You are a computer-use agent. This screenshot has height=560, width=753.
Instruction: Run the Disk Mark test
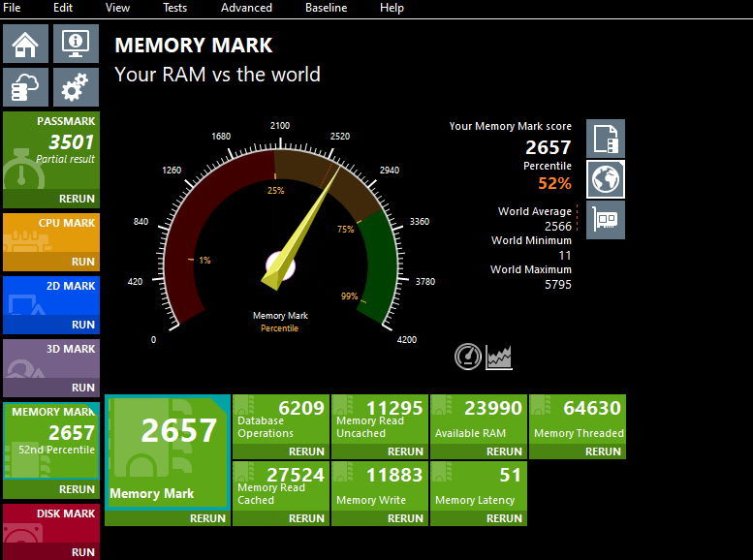click(x=83, y=552)
